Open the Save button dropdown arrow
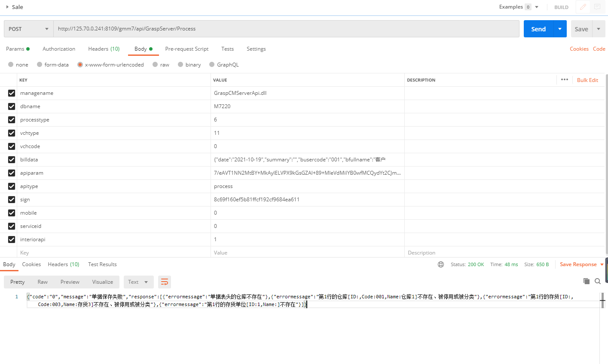Image resolution: width=608 pixels, height=364 pixels. (599, 29)
